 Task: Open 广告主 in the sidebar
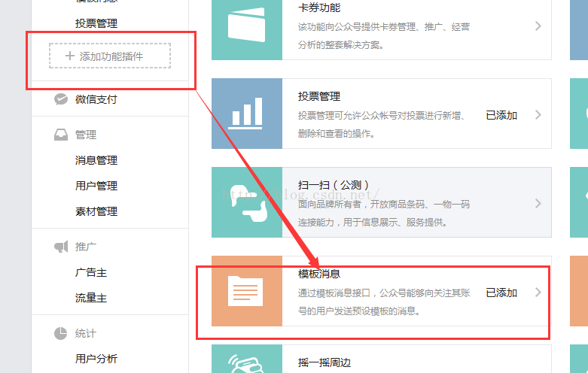(x=91, y=272)
